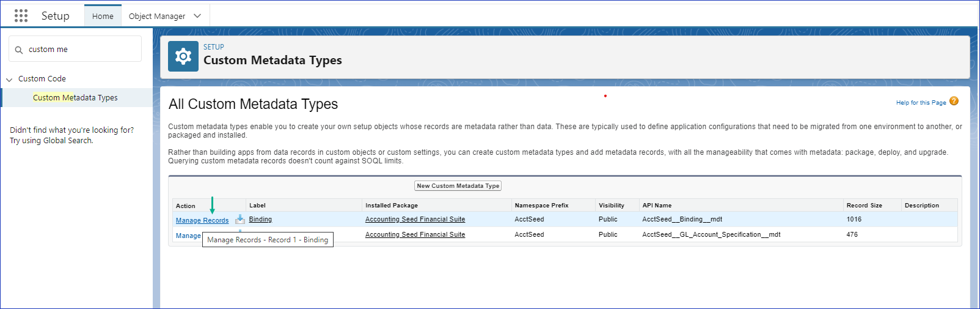Click the New Custom Metadata Type button
Screen dimensions: 980x309
coord(458,186)
